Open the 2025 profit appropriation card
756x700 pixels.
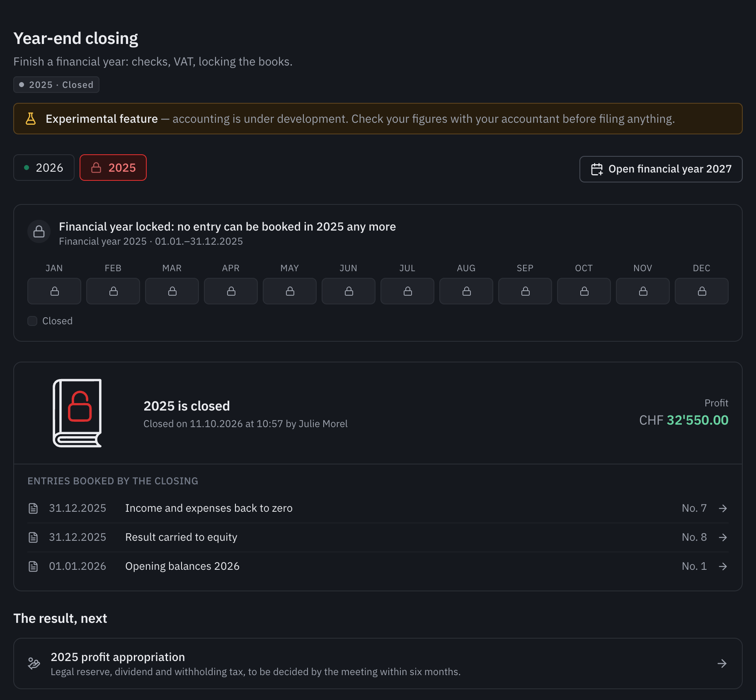point(378,664)
